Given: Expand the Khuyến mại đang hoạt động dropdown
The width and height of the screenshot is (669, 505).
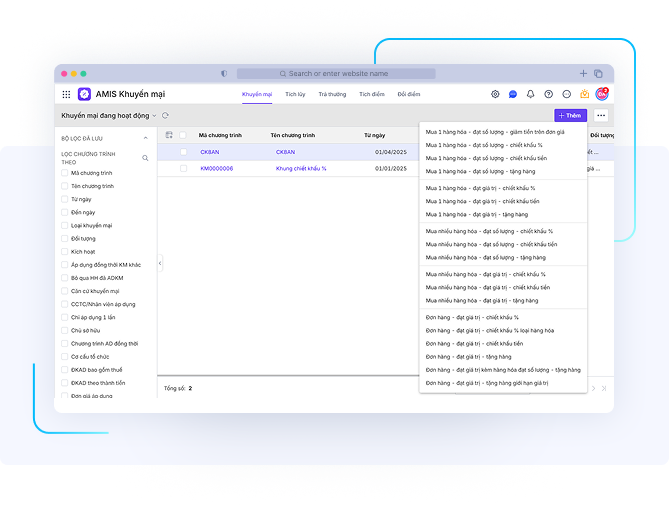Looking at the screenshot, I should [154, 116].
